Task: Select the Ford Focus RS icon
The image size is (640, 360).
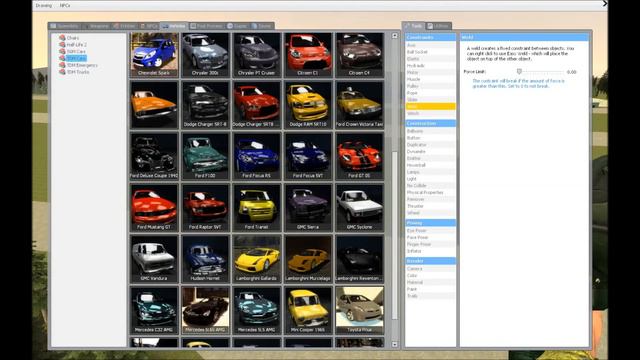Action: tap(257, 156)
